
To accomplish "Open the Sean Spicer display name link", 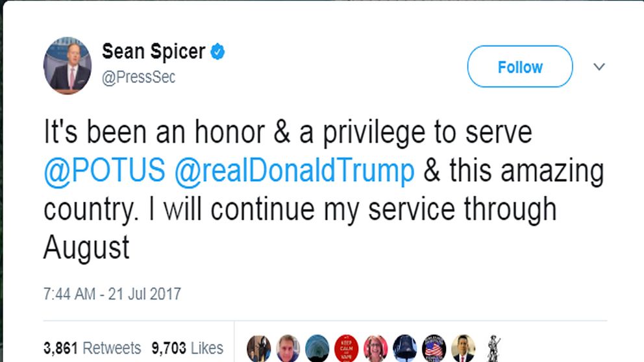I will 153,52.
